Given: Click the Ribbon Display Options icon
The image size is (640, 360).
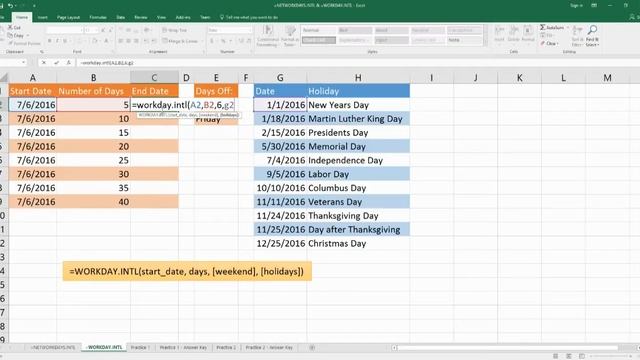Looking at the screenshot, I should [594, 5].
